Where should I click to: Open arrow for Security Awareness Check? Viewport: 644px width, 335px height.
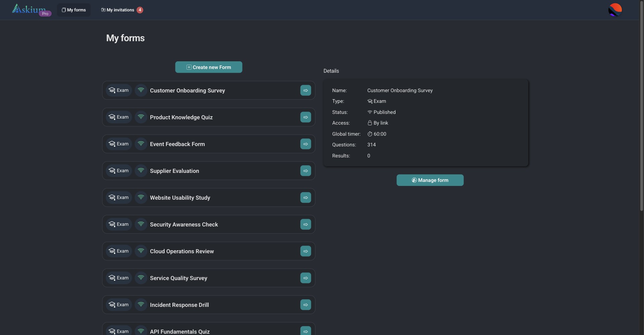(306, 224)
